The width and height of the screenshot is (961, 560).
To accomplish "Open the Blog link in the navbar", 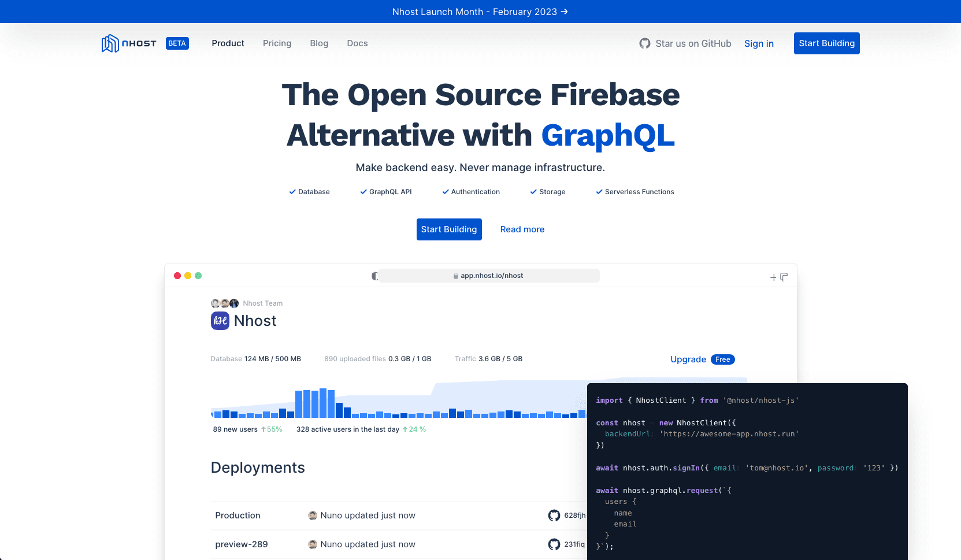I will point(319,43).
